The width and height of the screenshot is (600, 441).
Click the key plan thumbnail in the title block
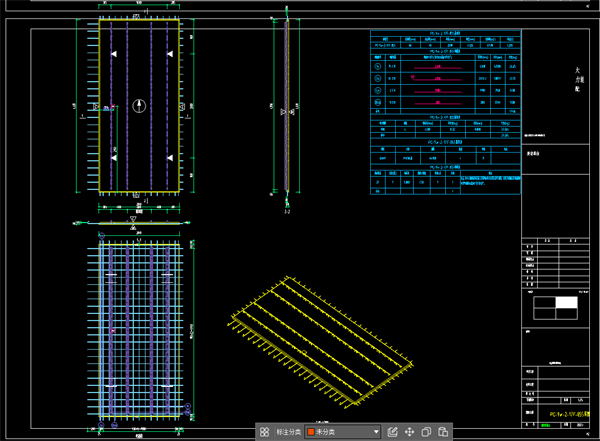(x=556, y=308)
